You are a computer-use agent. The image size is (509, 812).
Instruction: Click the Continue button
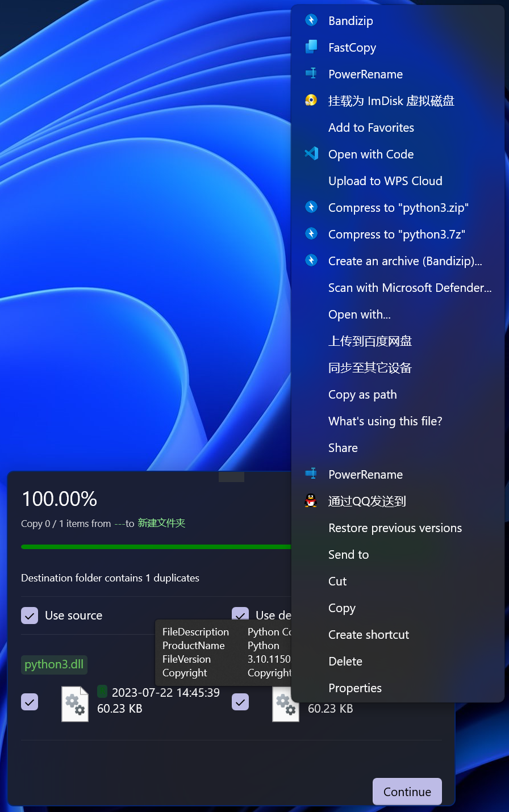407,791
